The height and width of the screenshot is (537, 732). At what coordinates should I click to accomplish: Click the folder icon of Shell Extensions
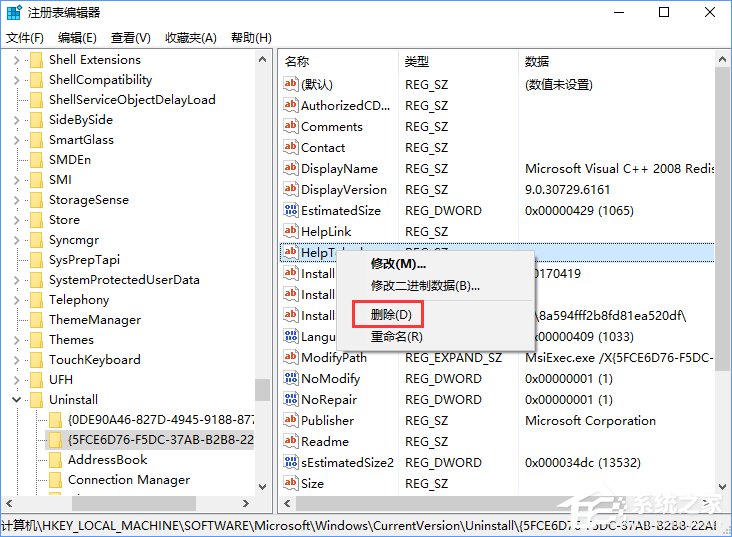pos(36,60)
